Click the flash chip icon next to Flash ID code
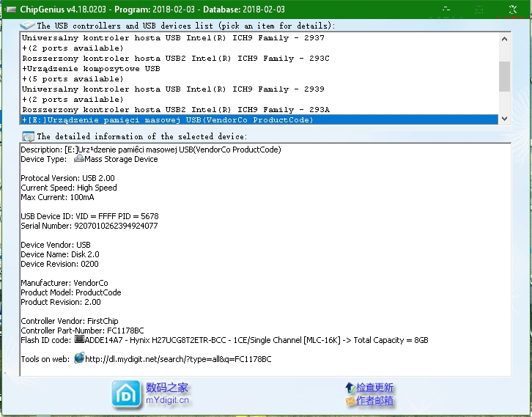Screen dimensions: 532x417 click(79, 339)
